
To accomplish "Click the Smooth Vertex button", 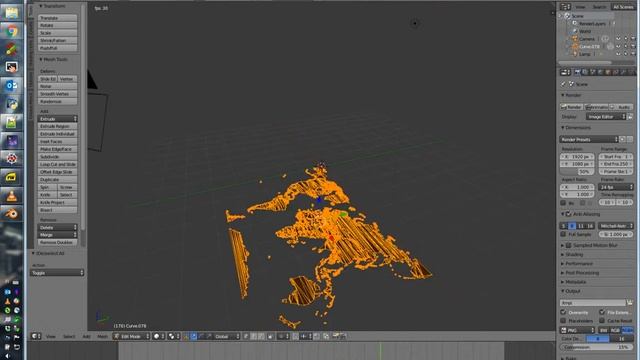I will coord(58,94).
